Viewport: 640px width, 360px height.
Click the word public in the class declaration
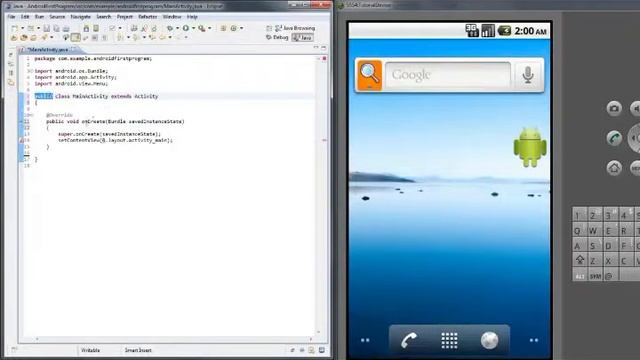[x=44, y=96]
